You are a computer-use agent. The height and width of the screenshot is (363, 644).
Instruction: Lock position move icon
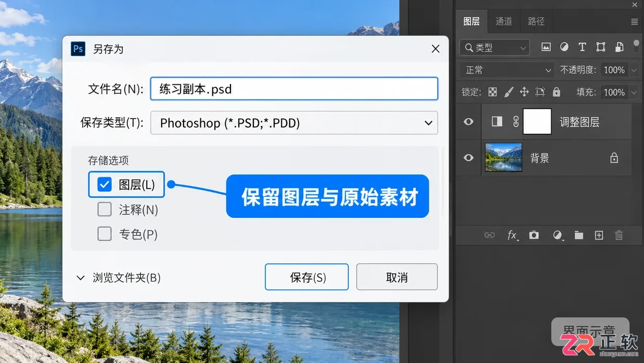[x=524, y=92]
